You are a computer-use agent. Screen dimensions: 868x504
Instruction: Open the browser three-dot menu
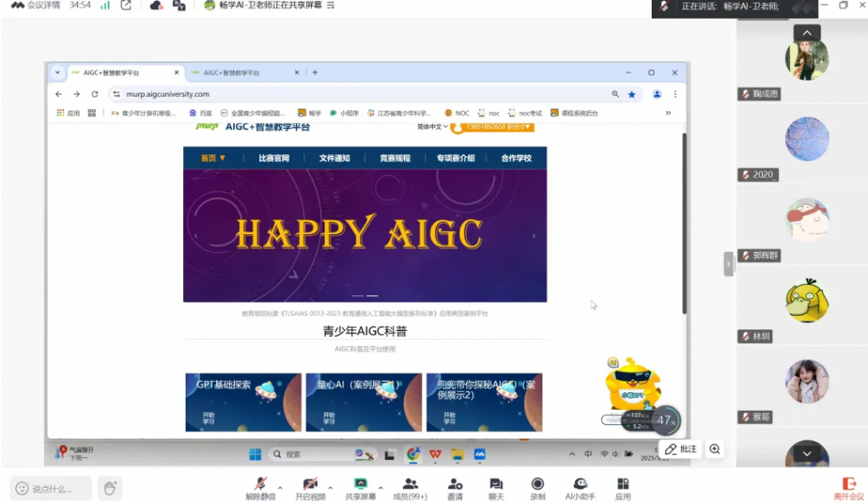pos(675,95)
